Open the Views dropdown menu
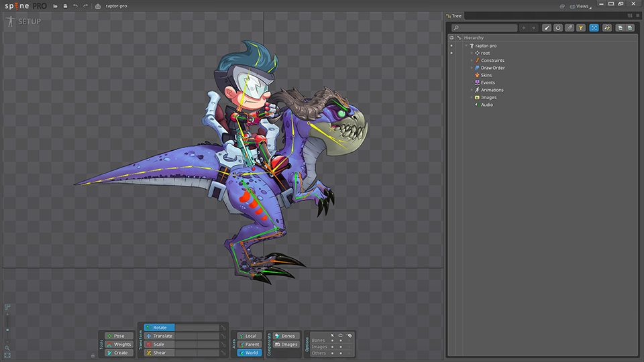Image resolution: width=644 pixels, height=362 pixels. point(582,6)
